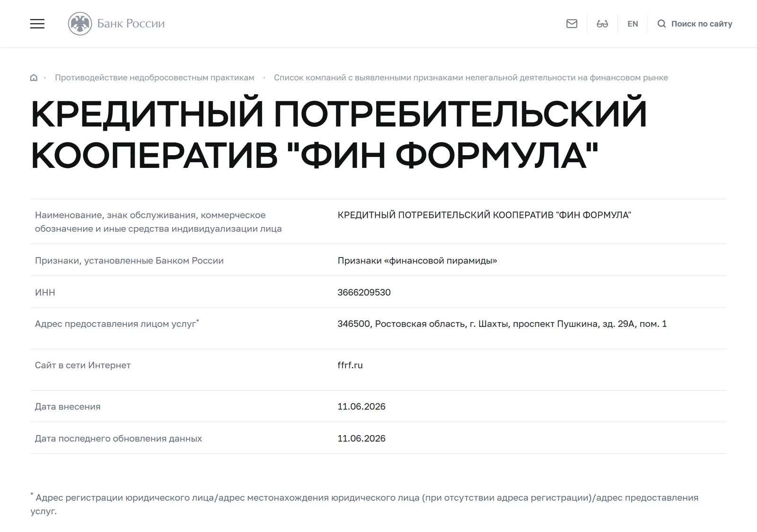Click the Сайт в сети Интернет label
The width and height of the screenshot is (757, 532).
[83, 365]
